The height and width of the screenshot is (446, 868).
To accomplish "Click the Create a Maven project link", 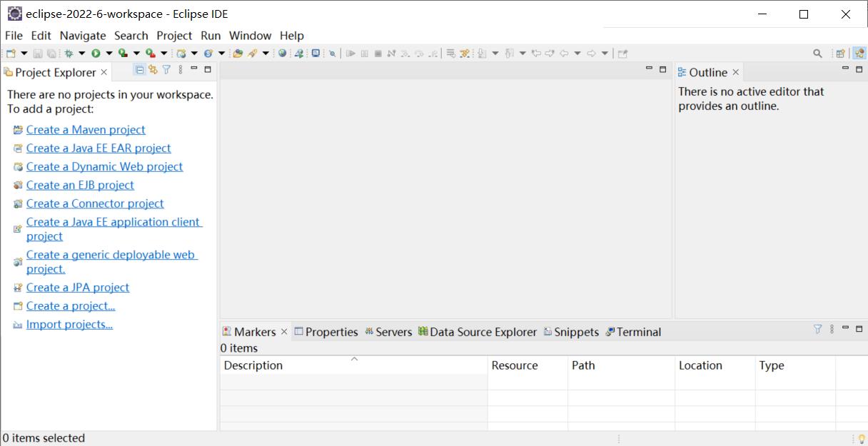I will click(x=86, y=129).
